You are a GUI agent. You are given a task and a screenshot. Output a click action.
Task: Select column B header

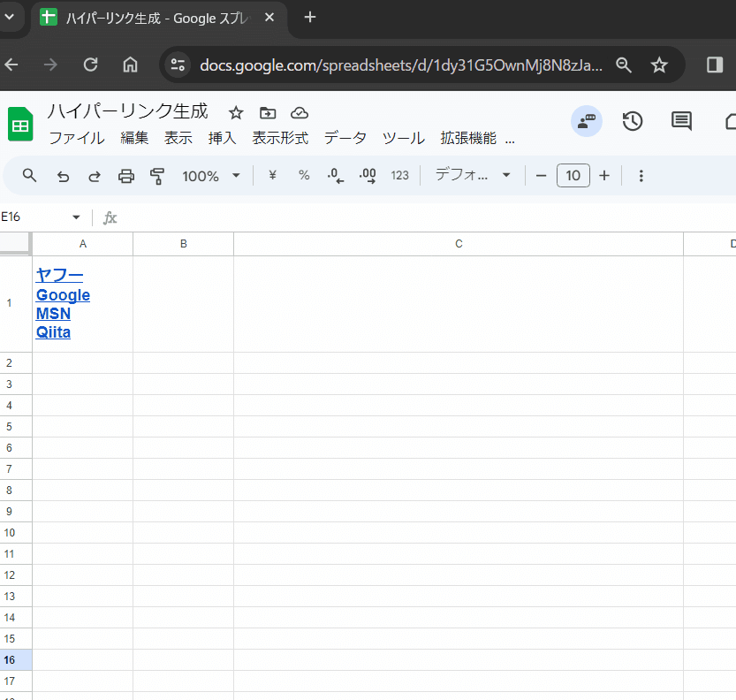click(x=184, y=244)
